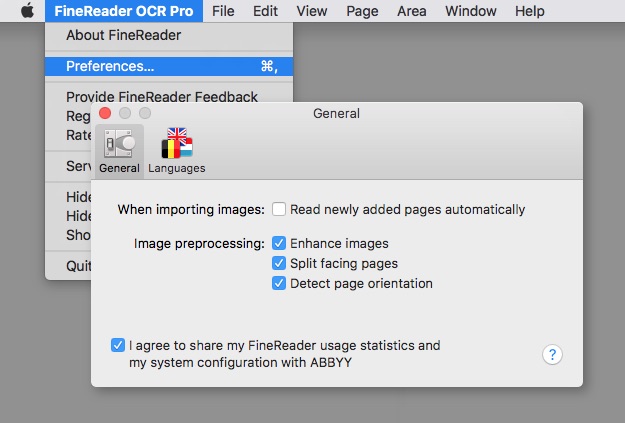The image size is (625, 423).
Task: Open the Apple menu
Action: click(26, 11)
